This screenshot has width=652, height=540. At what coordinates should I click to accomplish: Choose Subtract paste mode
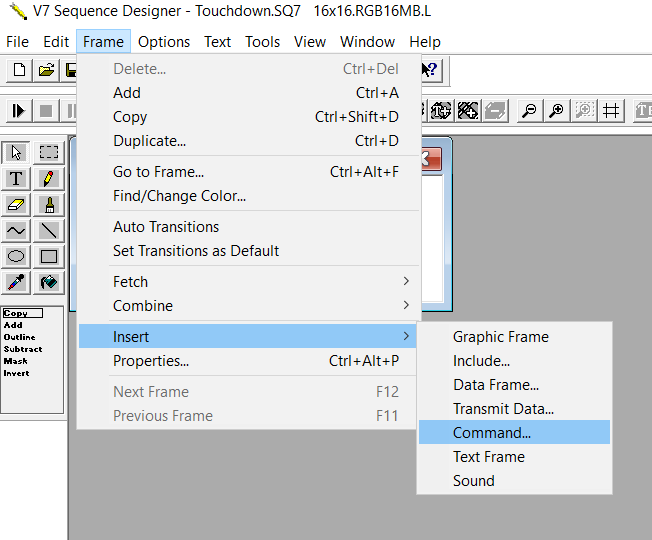pyautogui.click(x=23, y=349)
